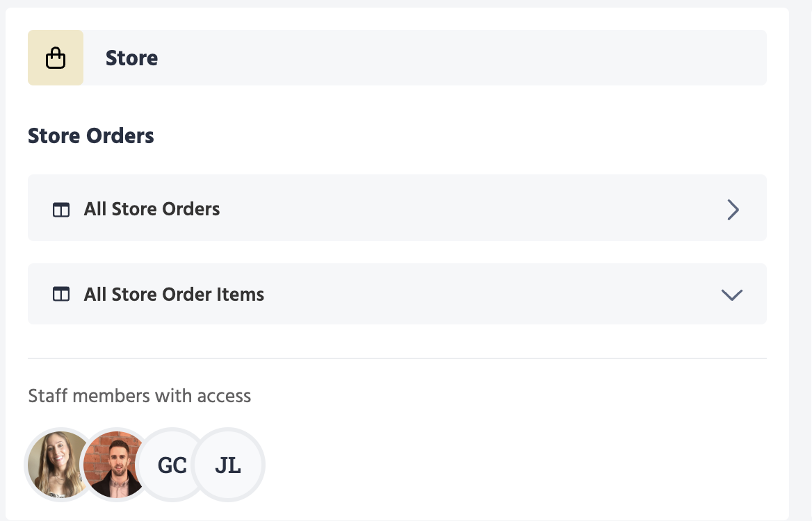Click the table icon beside All Store Order Items
Screen dimensions: 812x521
tap(61, 295)
